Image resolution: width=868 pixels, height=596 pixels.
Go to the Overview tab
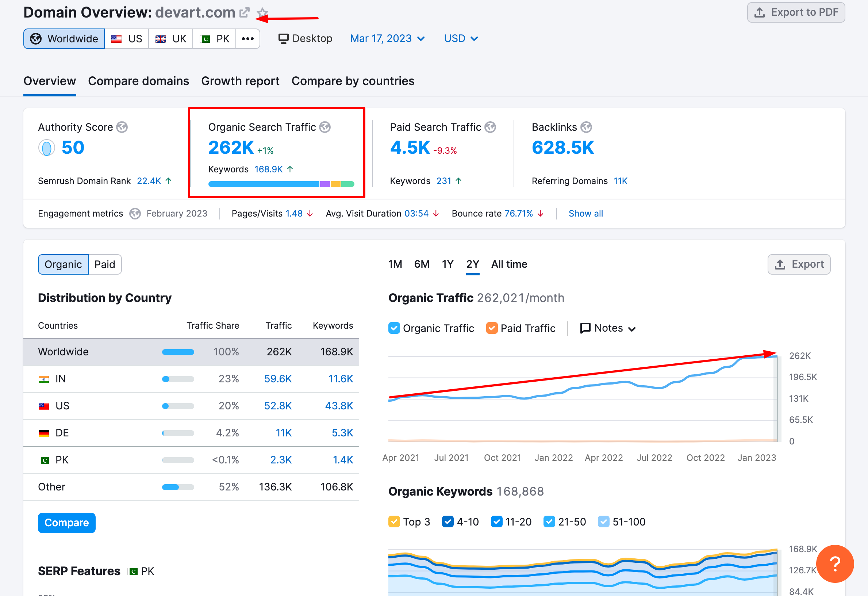[50, 81]
